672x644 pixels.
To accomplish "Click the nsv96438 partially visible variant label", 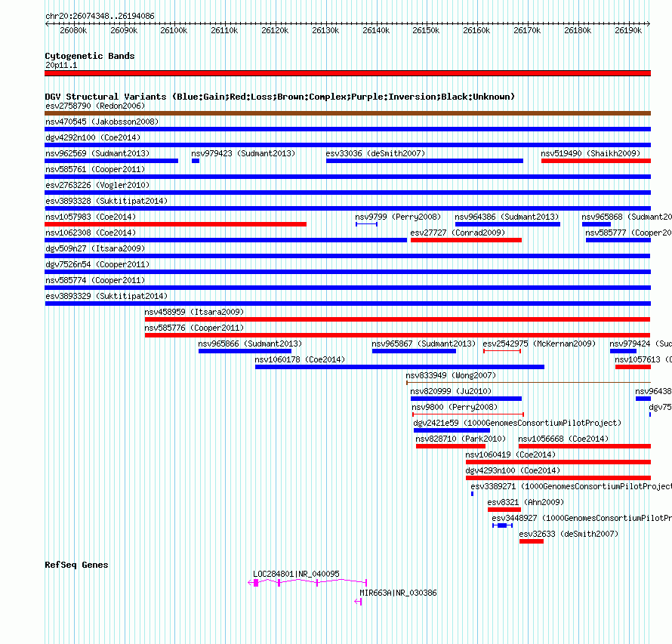I will [x=653, y=391].
